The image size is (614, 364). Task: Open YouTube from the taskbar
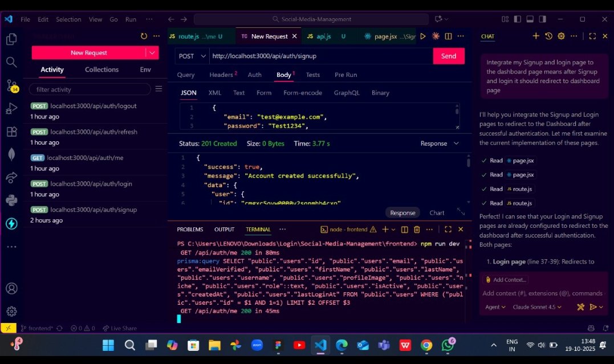click(299, 345)
